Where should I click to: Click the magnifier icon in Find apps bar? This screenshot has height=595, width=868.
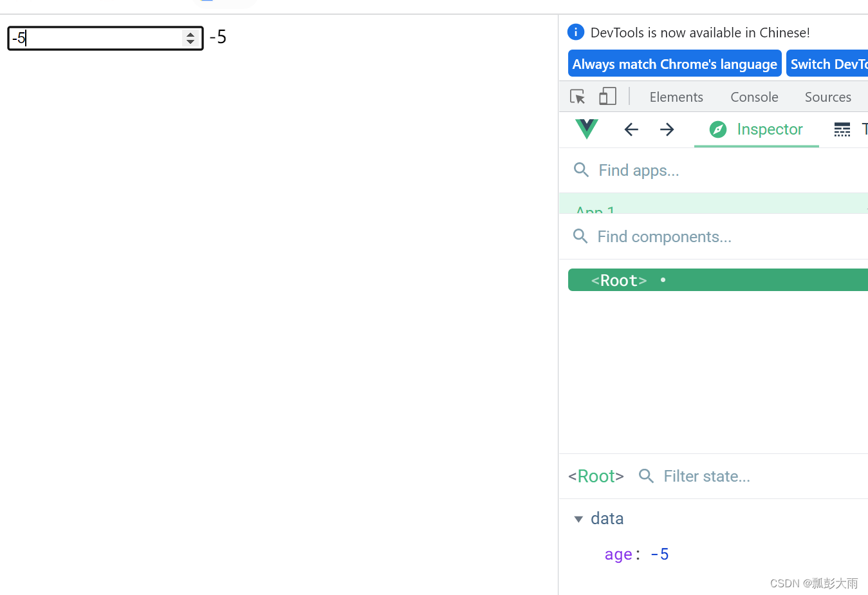581,169
